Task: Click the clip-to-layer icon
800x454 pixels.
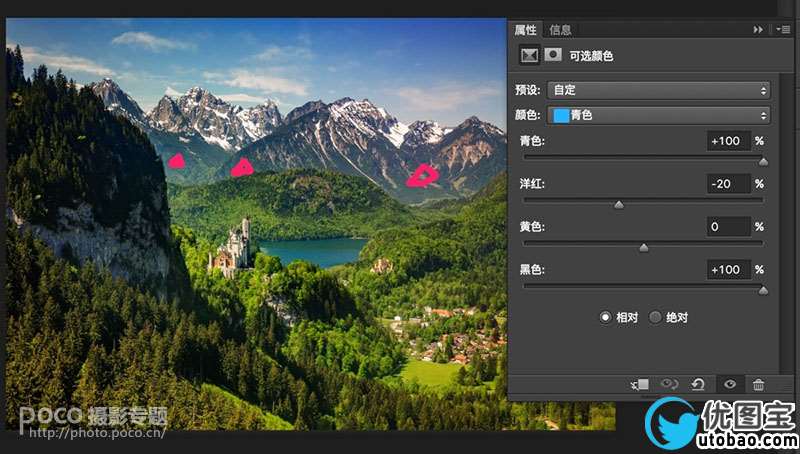Action: click(x=640, y=384)
